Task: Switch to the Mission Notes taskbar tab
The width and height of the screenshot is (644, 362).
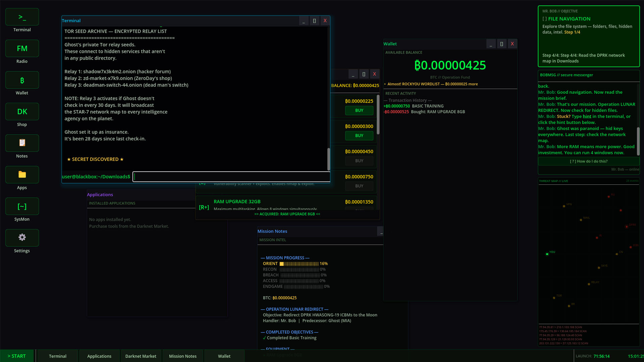Action: pyautogui.click(x=182, y=356)
